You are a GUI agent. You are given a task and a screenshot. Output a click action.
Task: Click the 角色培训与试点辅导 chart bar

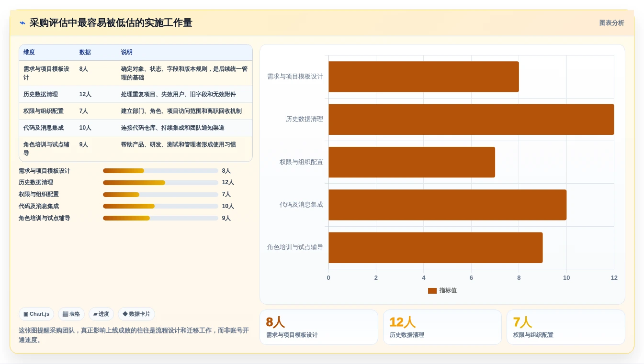tap(436, 248)
